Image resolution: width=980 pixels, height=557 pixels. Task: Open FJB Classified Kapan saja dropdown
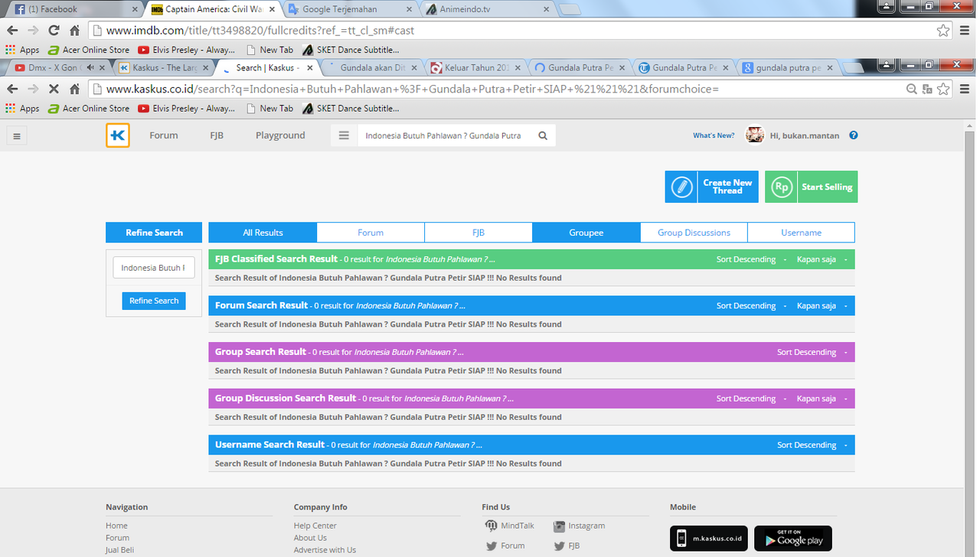822,259
